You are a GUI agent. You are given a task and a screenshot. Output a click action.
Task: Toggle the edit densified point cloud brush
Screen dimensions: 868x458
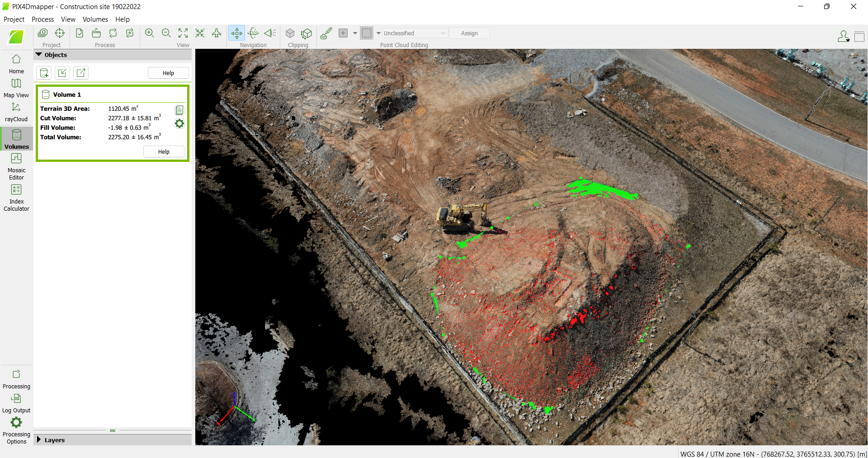click(x=326, y=33)
